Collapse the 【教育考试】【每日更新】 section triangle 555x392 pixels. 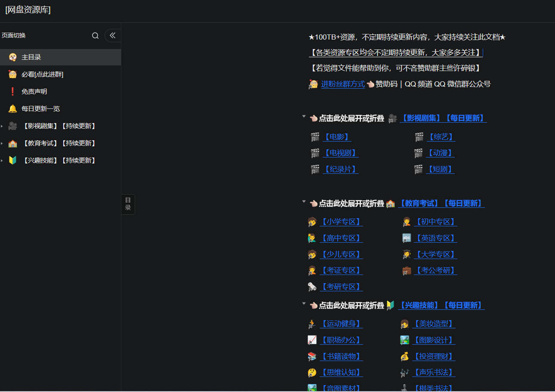[304, 201]
